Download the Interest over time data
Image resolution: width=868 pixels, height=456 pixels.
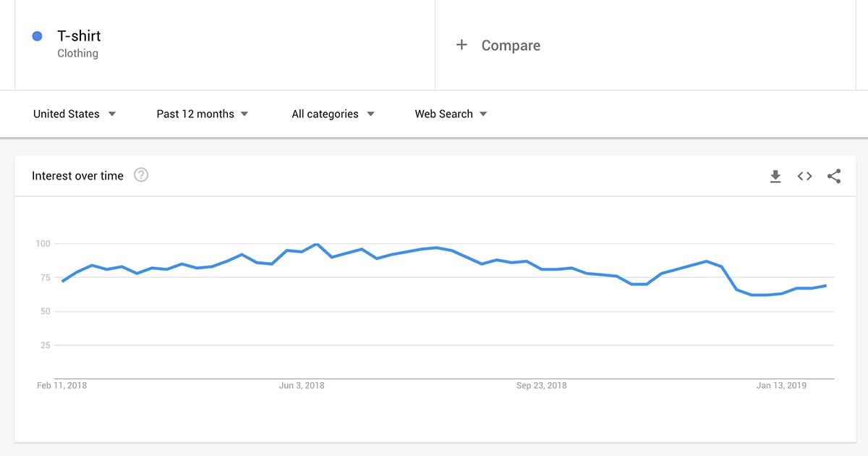(x=775, y=176)
